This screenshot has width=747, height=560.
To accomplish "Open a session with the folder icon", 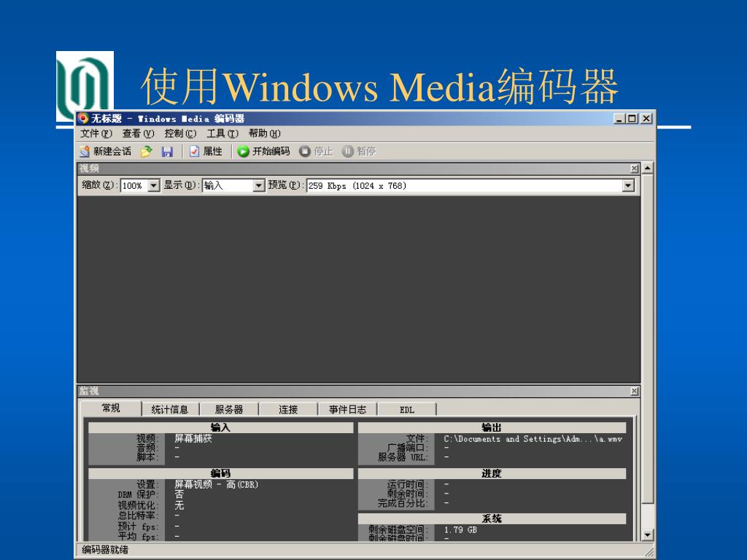I will (146, 152).
